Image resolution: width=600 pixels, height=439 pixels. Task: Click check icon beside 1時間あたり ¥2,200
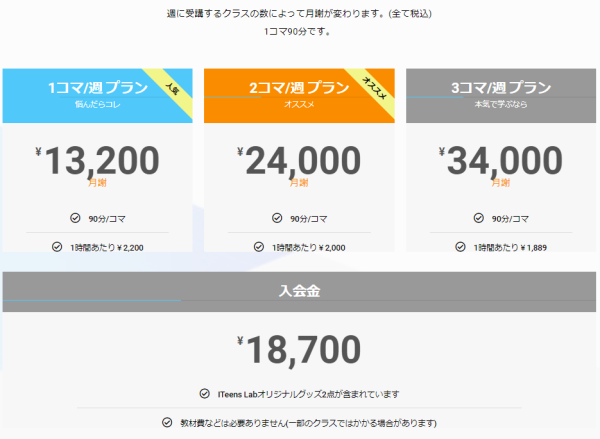57,247
